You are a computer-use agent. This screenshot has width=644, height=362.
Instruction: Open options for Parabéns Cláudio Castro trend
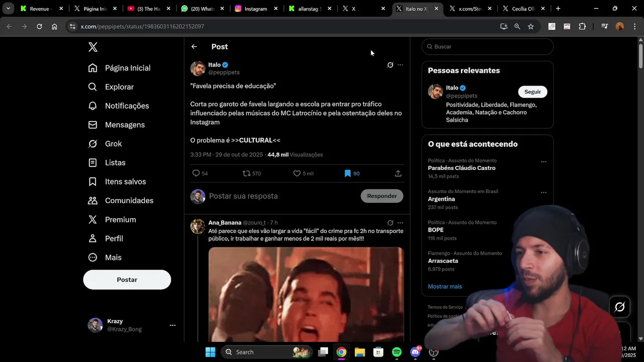tap(544, 162)
